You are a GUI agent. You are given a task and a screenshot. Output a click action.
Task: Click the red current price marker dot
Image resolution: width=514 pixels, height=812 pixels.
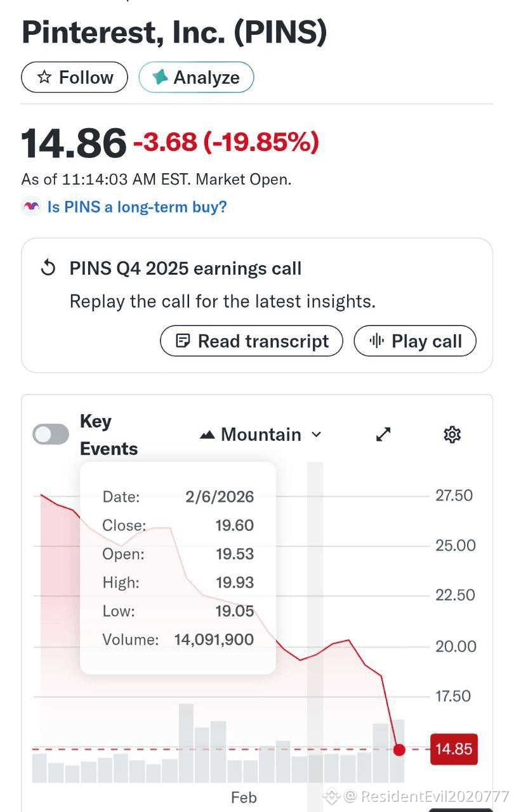399,750
